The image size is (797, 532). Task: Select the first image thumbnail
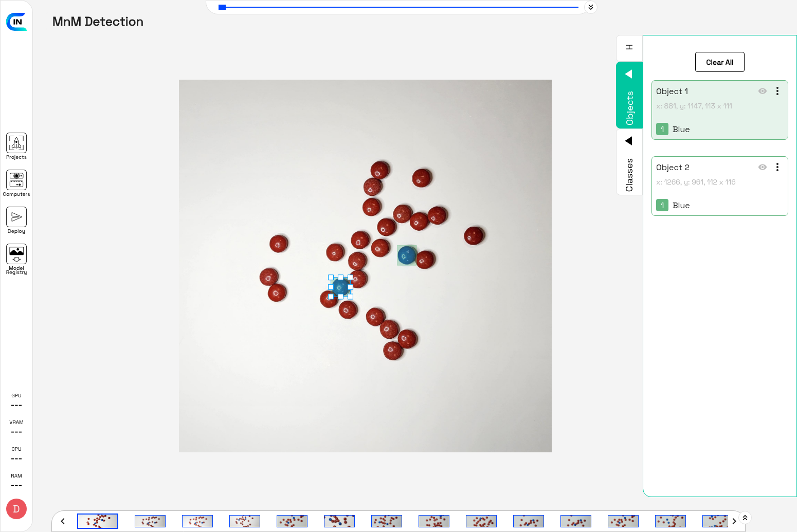coord(98,521)
